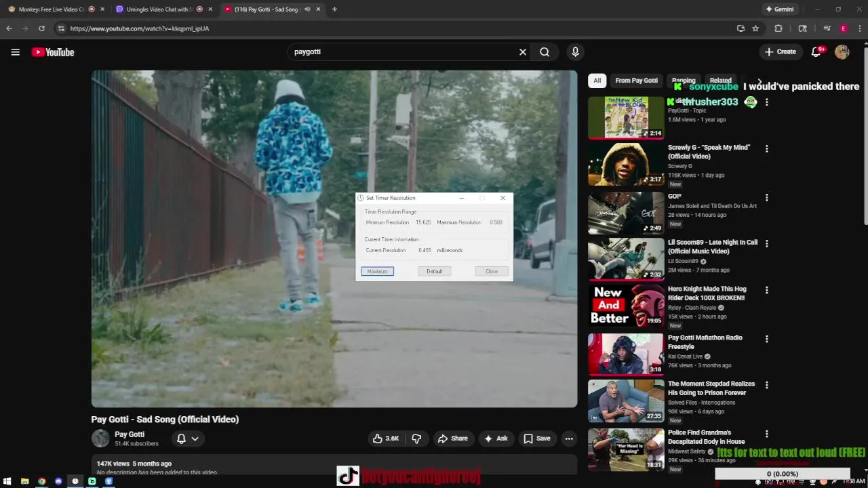Open a new browser tab
This screenshot has height=488, width=868.
click(334, 9)
